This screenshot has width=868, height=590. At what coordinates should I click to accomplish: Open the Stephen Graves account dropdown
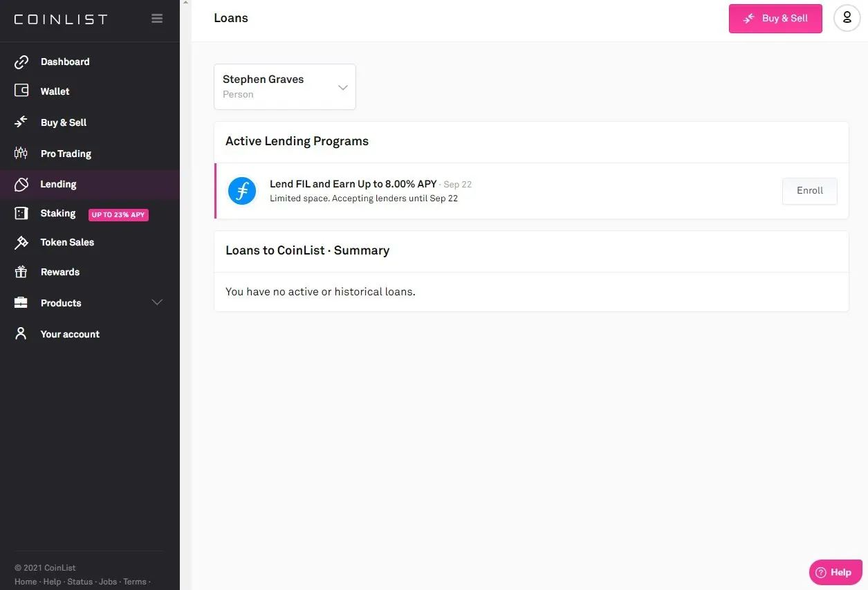pos(285,87)
